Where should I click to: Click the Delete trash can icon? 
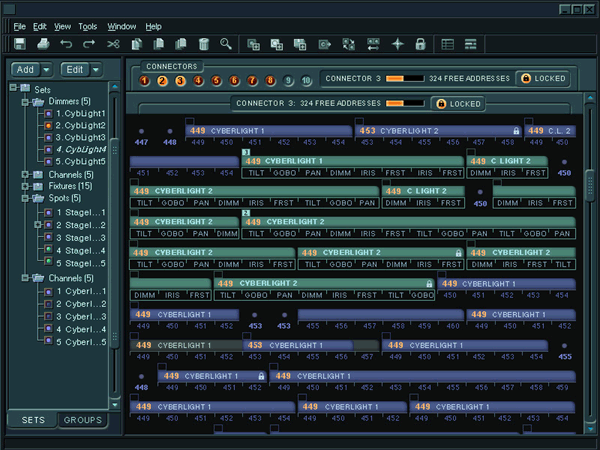203,44
